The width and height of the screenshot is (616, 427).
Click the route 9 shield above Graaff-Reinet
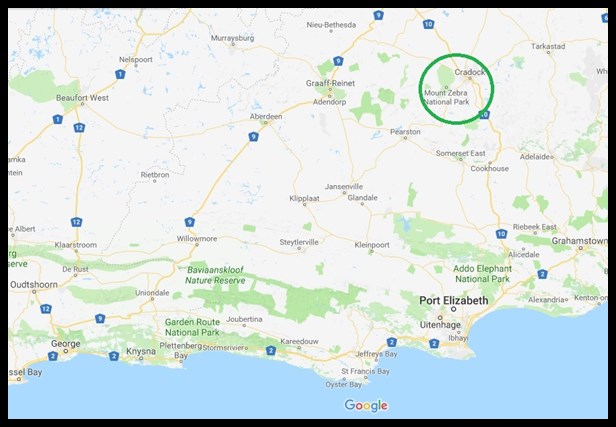[338, 61]
